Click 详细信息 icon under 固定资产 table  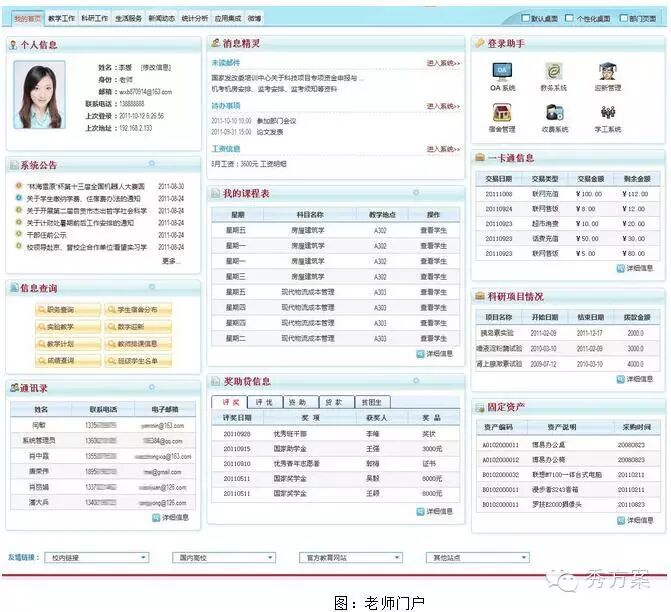[621, 520]
